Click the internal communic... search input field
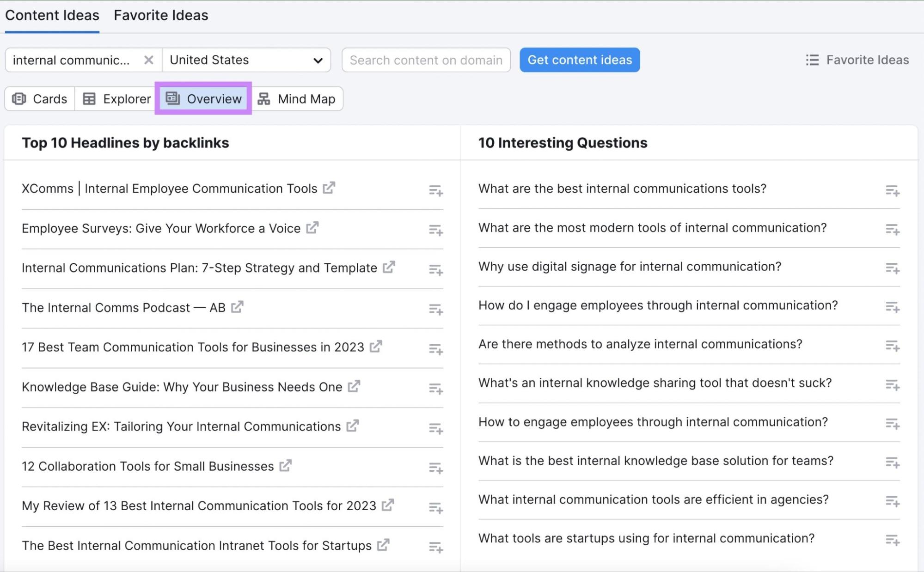Screen dimensions: 924x572 (74, 60)
